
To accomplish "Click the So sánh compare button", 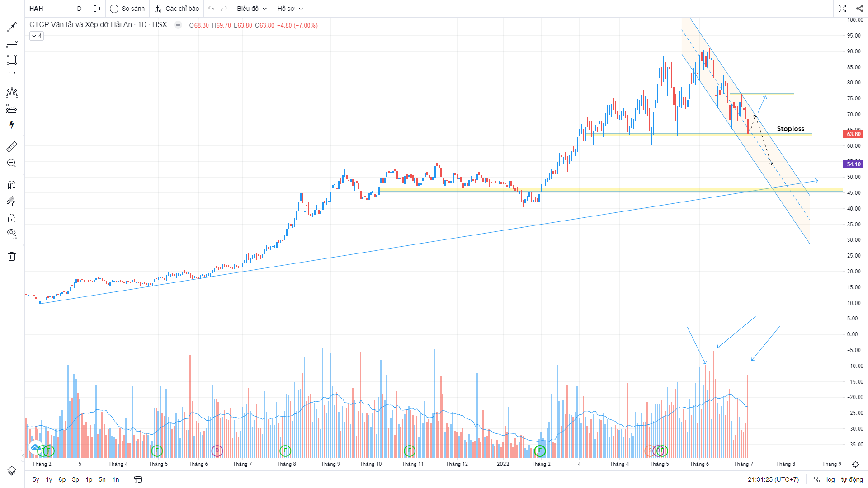I will (x=127, y=9).
